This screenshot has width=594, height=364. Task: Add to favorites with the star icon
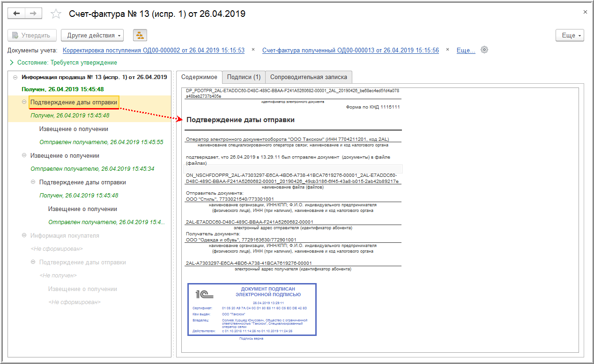pos(56,14)
